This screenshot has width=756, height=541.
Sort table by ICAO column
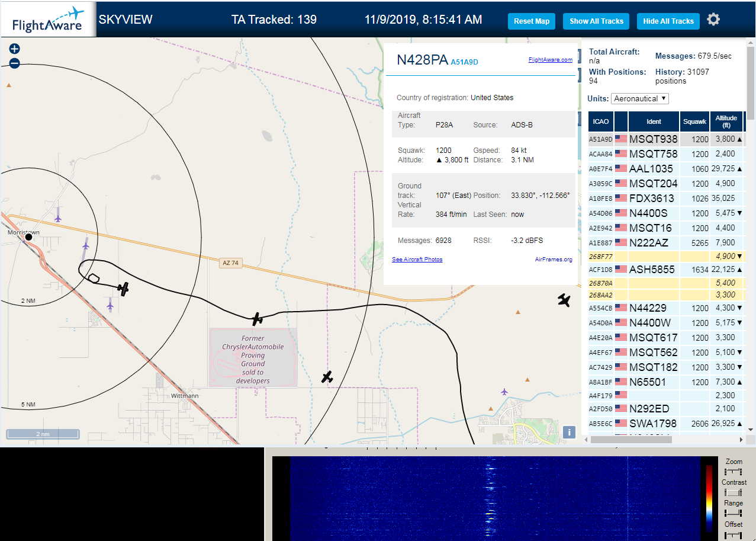tap(601, 121)
